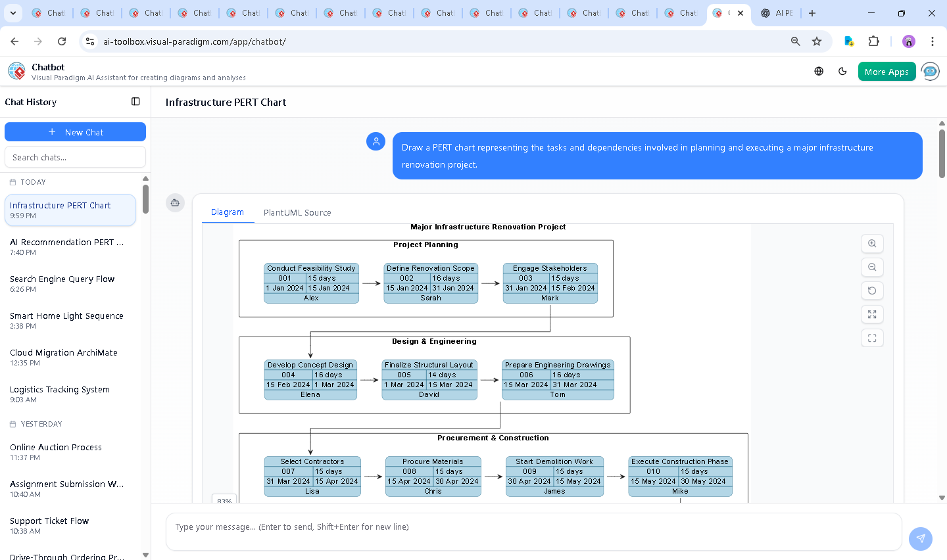Open Chrome three-dot menu
947x560 pixels.
click(932, 41)
